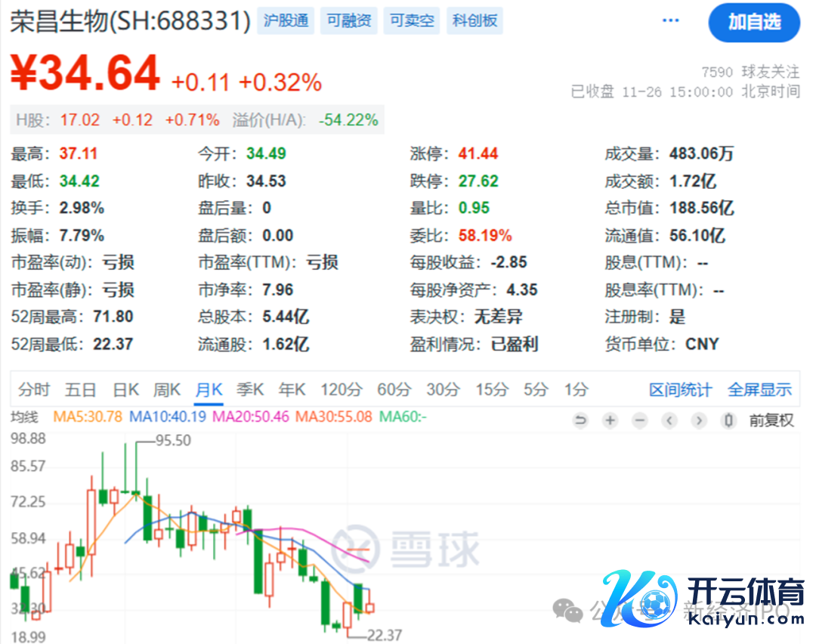Click the 沪股通 tag
Viewport: 816px width, 644px height.
(286, 21)
